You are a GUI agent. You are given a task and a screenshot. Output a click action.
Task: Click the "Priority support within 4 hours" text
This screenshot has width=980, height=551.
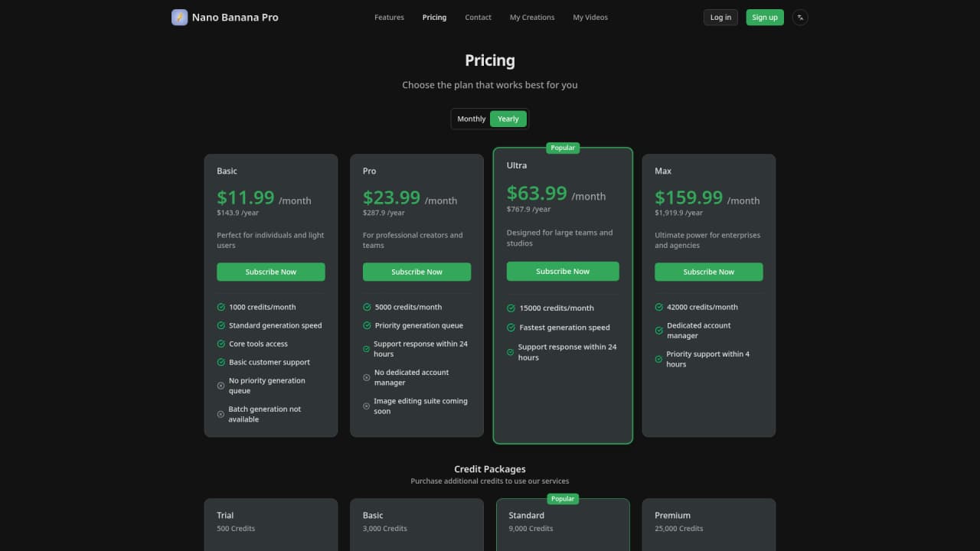(x=708, y=359)
